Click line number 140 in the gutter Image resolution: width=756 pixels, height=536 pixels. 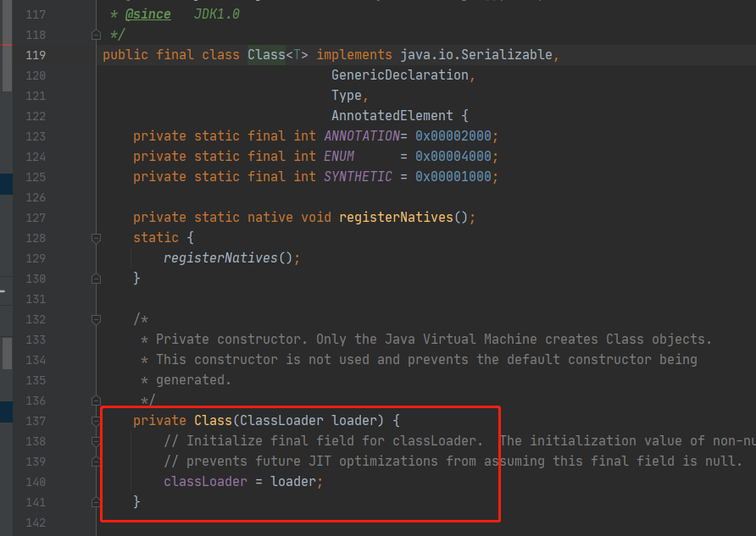coord(36,482)
